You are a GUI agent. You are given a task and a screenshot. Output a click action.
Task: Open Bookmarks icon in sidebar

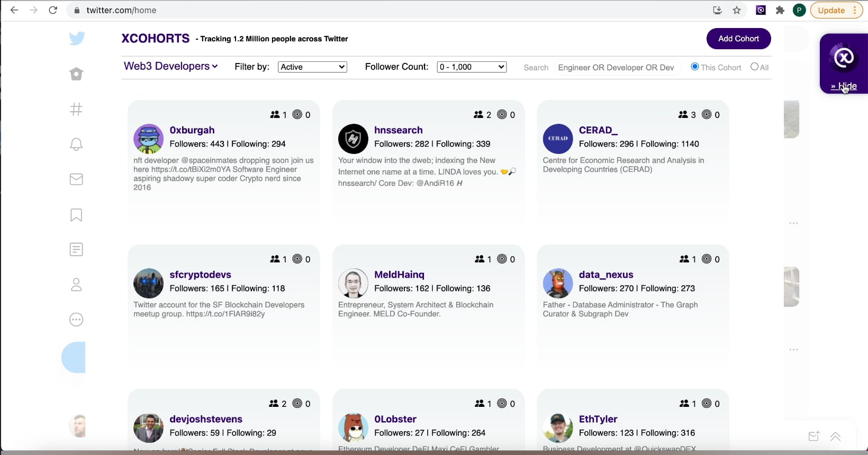[76, 215]
